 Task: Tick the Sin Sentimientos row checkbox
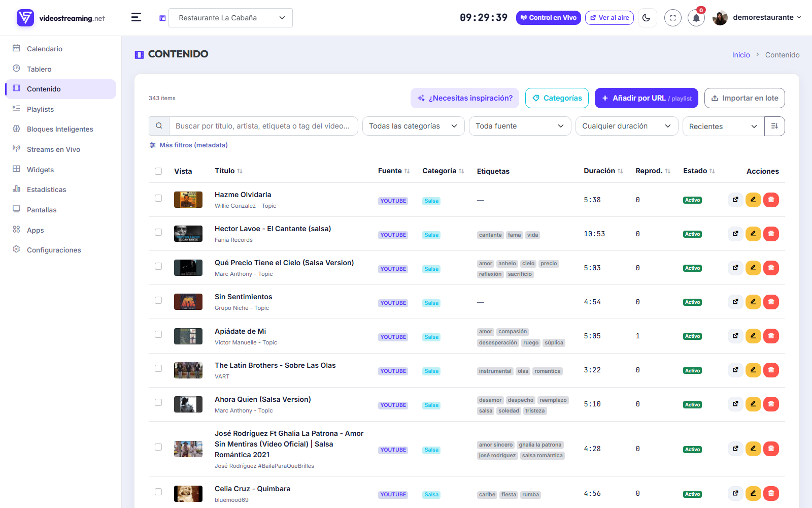[158, 300]
